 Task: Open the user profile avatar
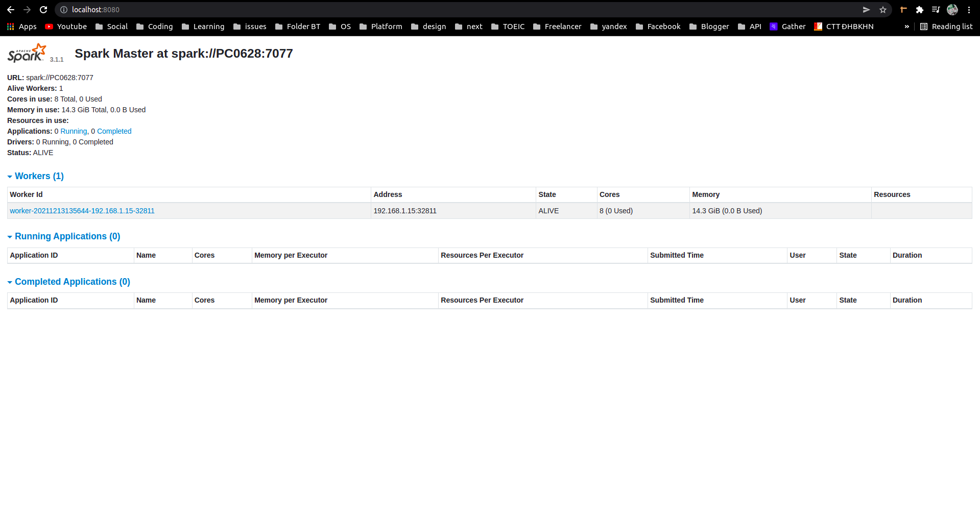952,10
